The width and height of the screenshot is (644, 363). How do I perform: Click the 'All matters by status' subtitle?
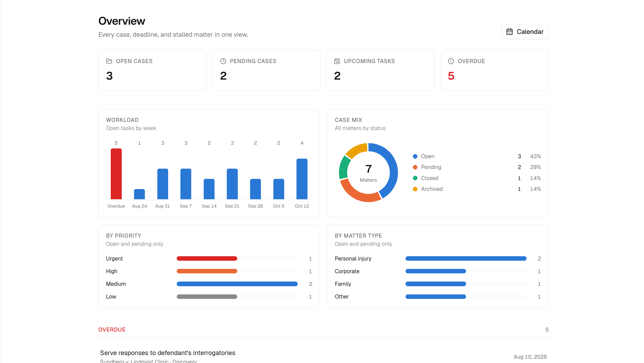point(360,128)
